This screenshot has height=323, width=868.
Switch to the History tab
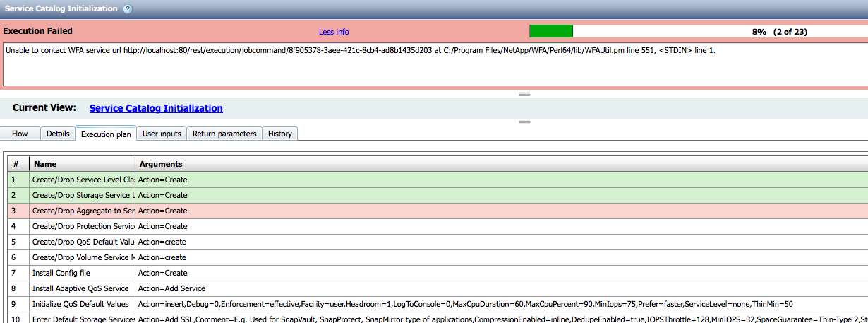pos(280,134)
